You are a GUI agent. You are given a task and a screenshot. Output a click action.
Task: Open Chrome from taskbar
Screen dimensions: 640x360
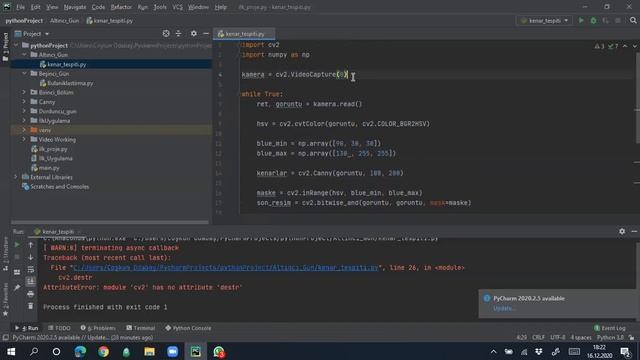tap(103, 351)
